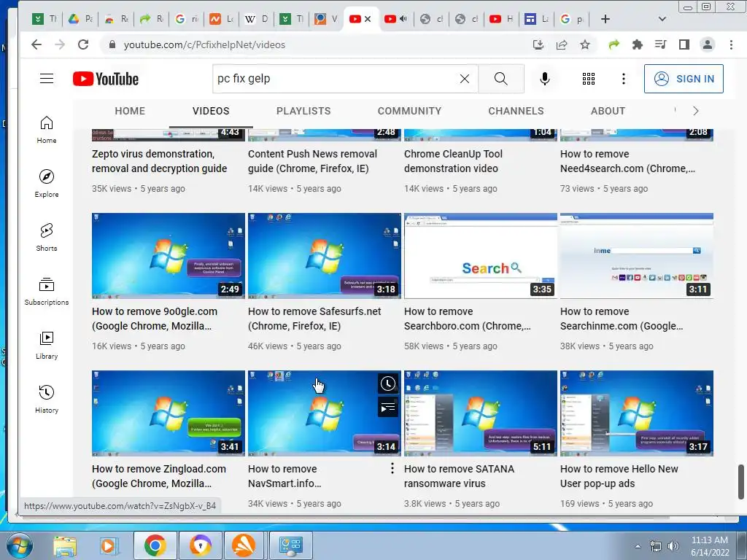
Task: Open Chrome extensions puzzle icon
Action: click(x=637, y=44)
